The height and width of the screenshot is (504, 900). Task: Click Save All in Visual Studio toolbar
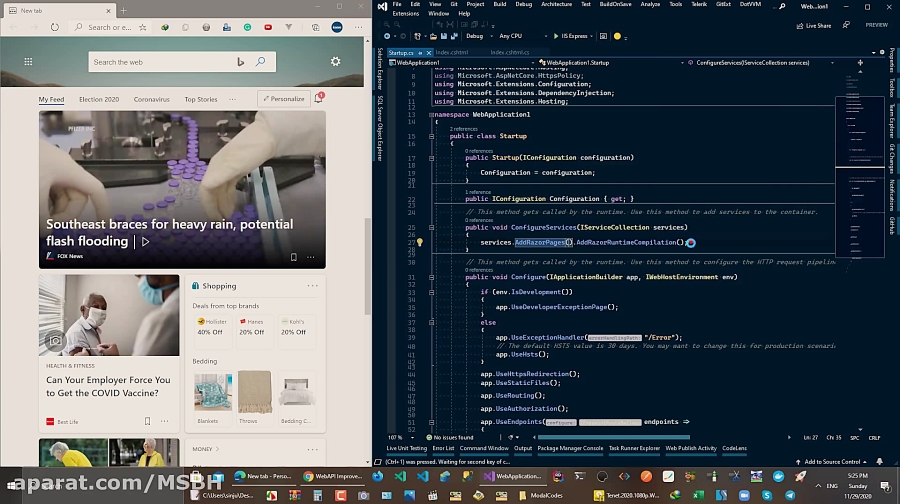click(x=454, y=36)
